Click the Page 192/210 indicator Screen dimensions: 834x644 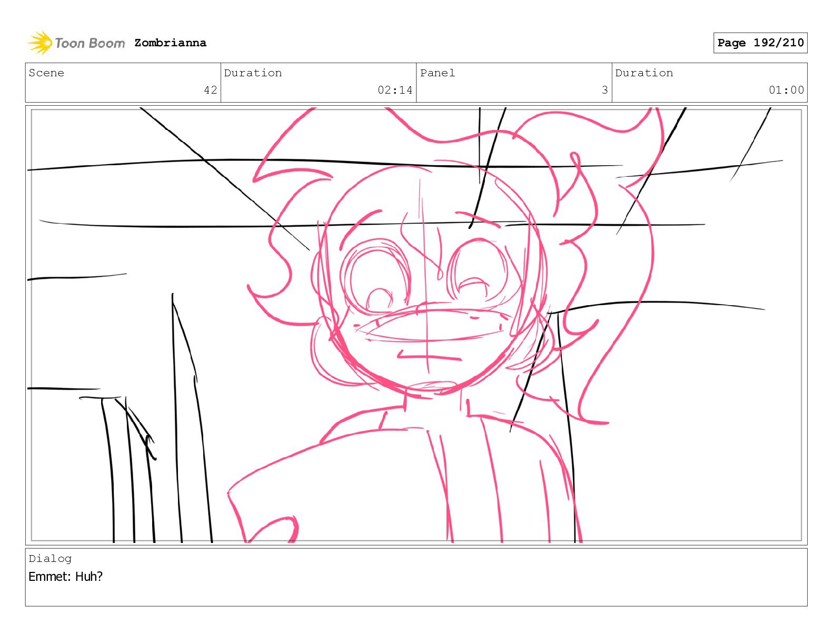pos(760,43)
